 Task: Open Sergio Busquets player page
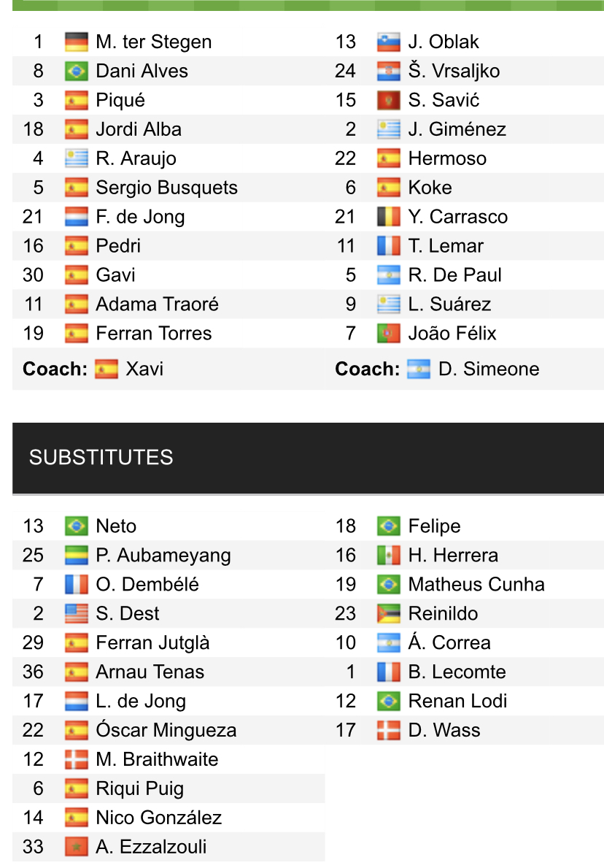(166, 188)
